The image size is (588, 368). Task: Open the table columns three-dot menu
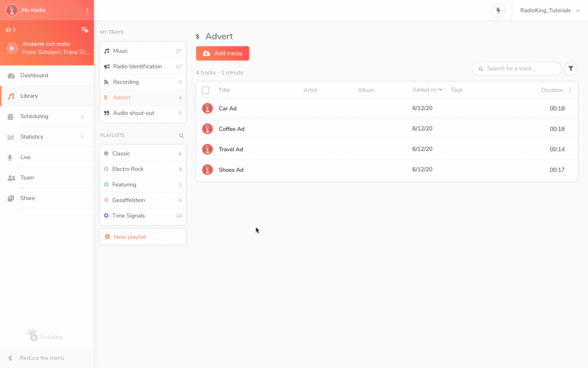tap(570, 90)
